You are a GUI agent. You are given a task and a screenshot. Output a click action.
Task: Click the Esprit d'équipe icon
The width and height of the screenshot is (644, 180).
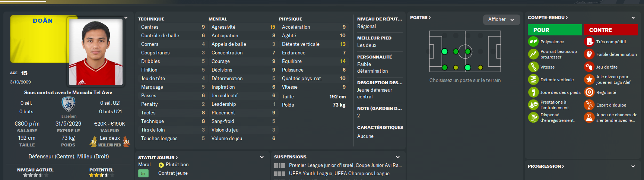click(589, 105)
